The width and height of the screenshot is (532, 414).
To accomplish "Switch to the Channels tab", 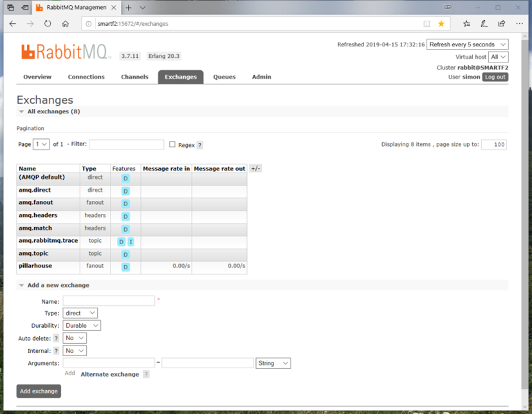I will pyautogui.click(x=134, y=77).
